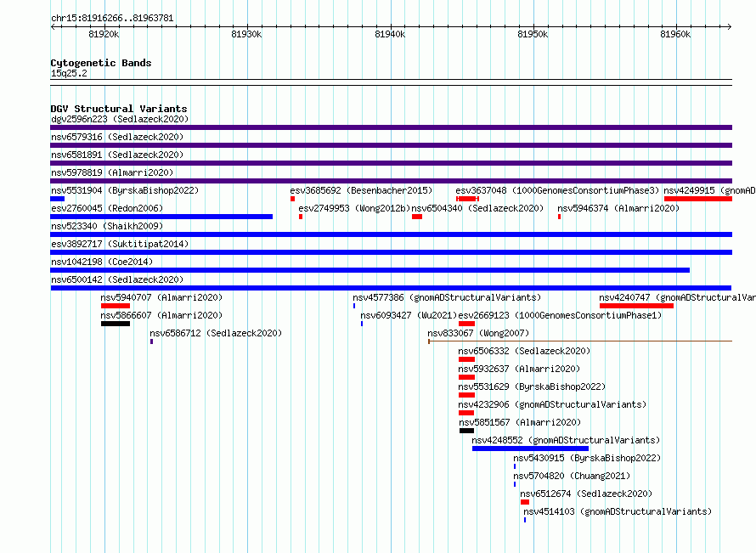Click nsv4514103 (gnomADStructuralVariants) label
Image resolution: width=756 pixels, height=553 pixels.
[x=618, y=511]
